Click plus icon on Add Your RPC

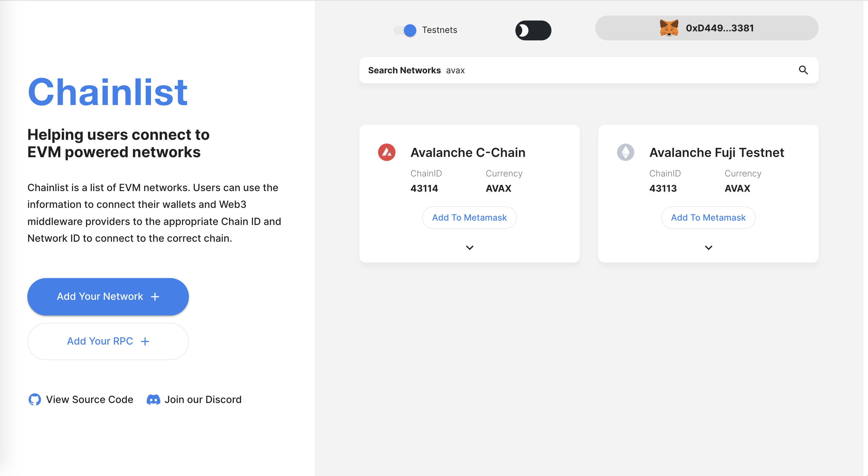(x=145, y=341)
